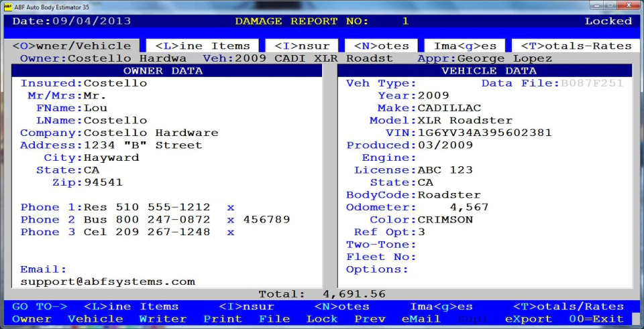Choose Print in the bottom command bar

(x=223, y=319)
